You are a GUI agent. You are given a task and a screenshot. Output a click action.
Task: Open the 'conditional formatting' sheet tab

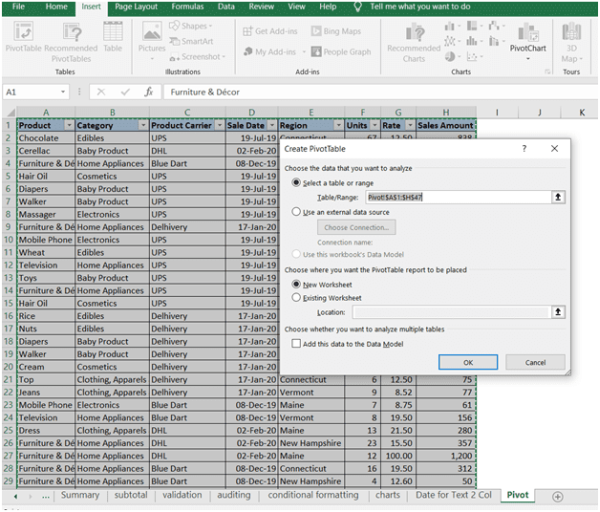pos(313,495)
